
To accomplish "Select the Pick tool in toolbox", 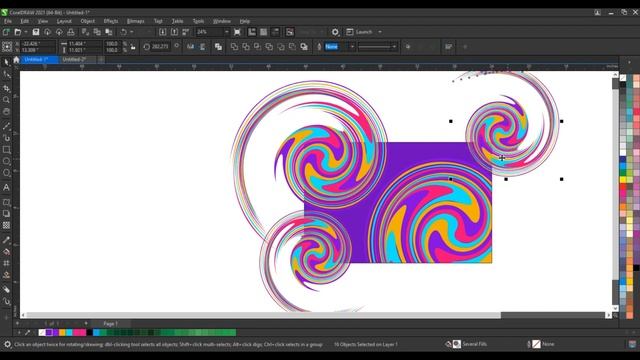I will [x=6, y=62].
